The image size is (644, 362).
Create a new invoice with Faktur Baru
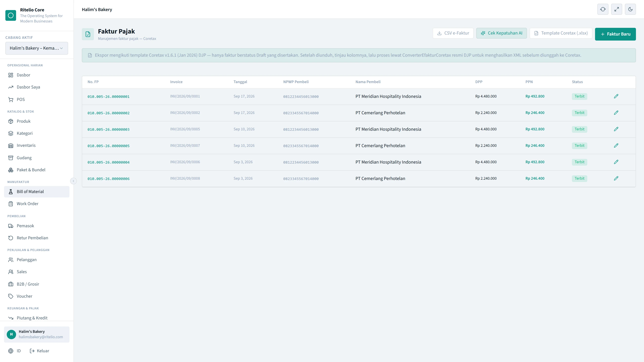(x=615, y=34)
